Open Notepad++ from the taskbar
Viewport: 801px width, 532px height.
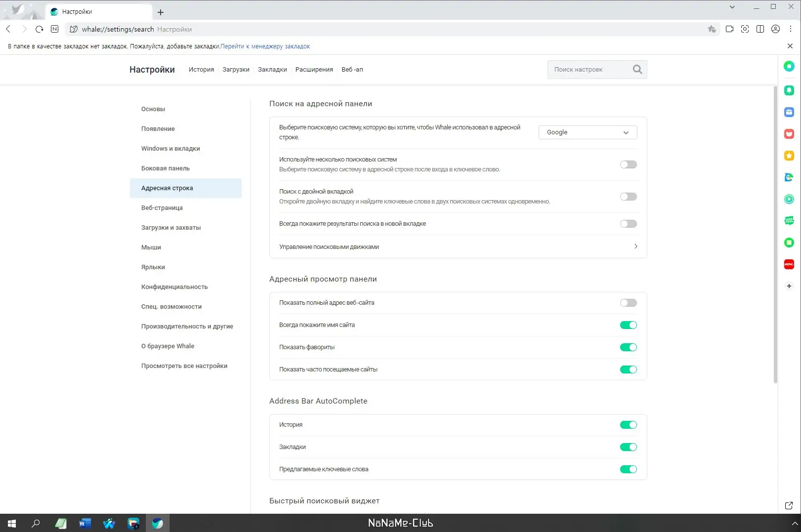pos(61,523)
